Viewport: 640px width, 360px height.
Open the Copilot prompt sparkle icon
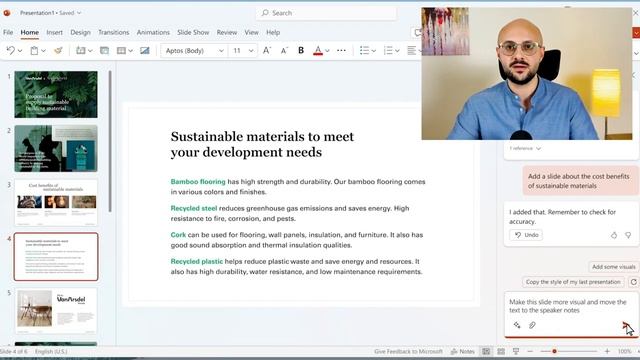[517, 325]
